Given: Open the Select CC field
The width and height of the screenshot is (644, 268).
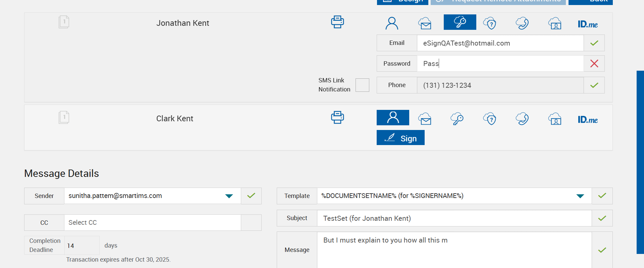Looking at the screenshot, I should tap(152, 223).
